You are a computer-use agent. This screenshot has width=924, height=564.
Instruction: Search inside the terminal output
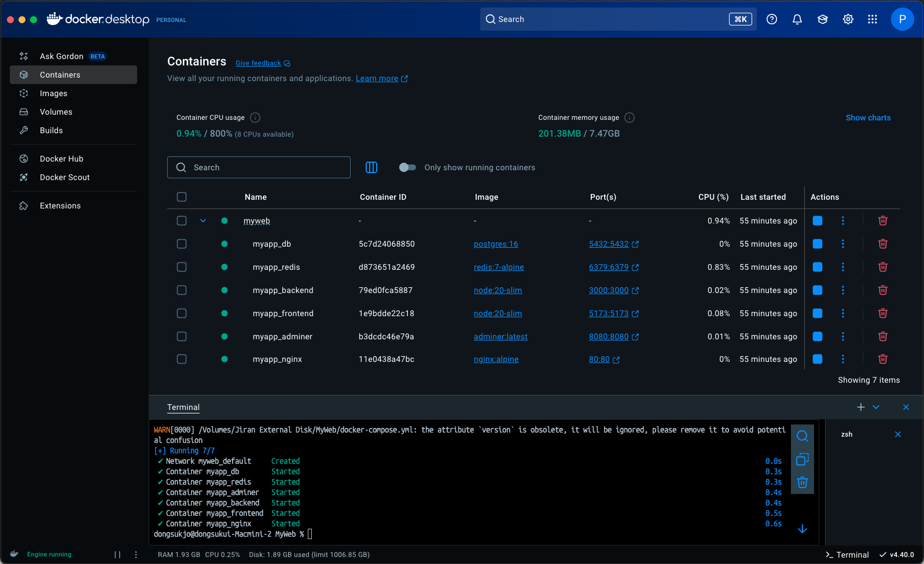click(x=802, y=436)
